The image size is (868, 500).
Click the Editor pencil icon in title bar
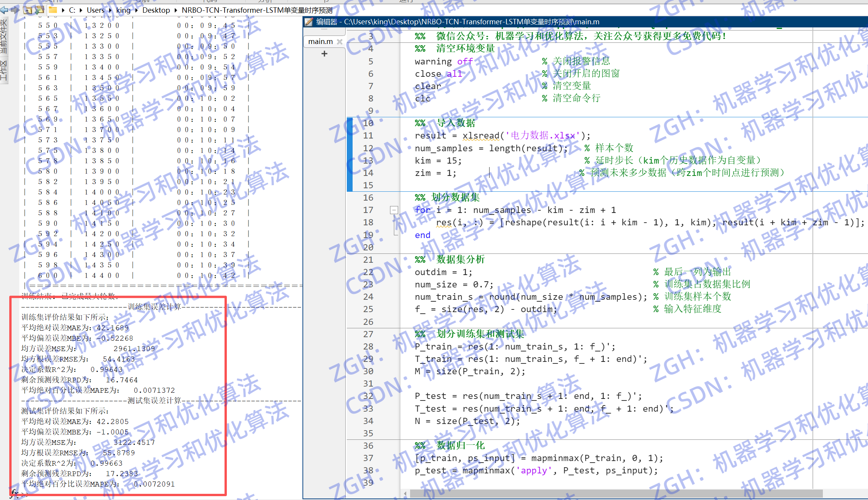(x=309, y=22)
